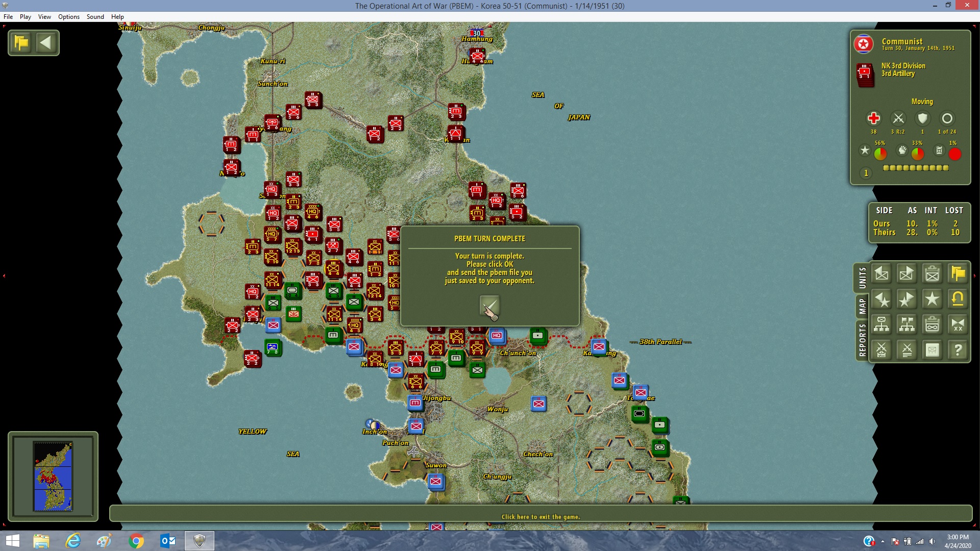This screenshot has width=980, height=551.
Task: Open Google Chrome from taskbar
Action: 136,541
